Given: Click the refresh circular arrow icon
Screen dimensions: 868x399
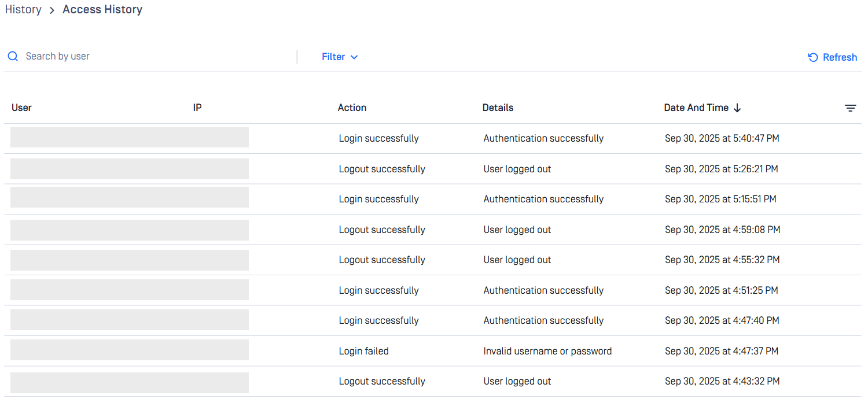Looking at the screenshot, I should (x=813, y=57).
